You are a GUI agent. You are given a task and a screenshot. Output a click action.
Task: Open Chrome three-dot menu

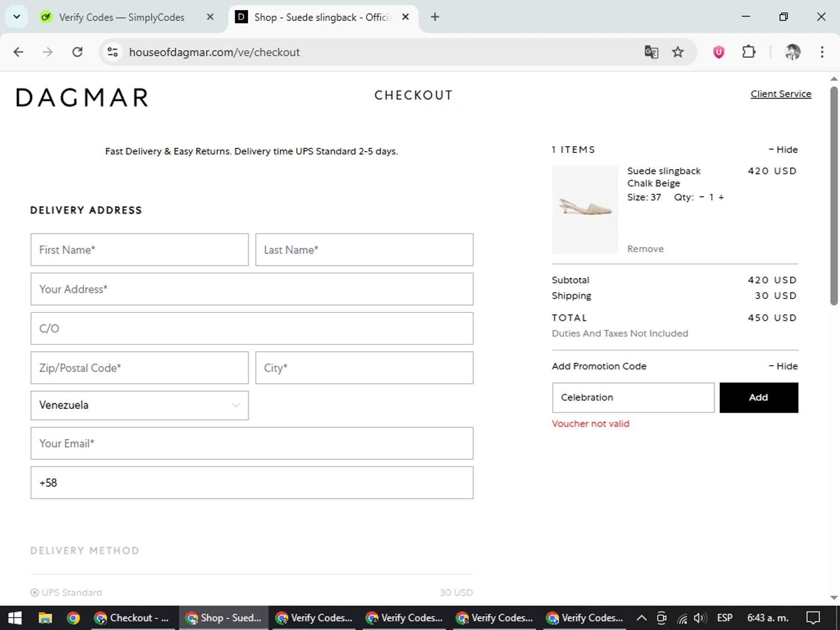pyautogui.click(x=822, y=52)
